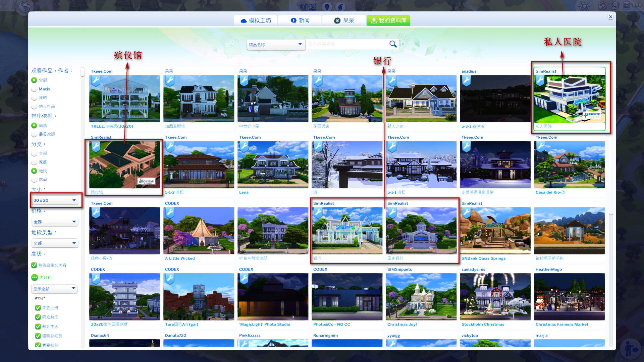Open the 地段类型 lot type dropdown
Image resolution: width=644 pixels, height=362 pixels.
pos(55,243)
